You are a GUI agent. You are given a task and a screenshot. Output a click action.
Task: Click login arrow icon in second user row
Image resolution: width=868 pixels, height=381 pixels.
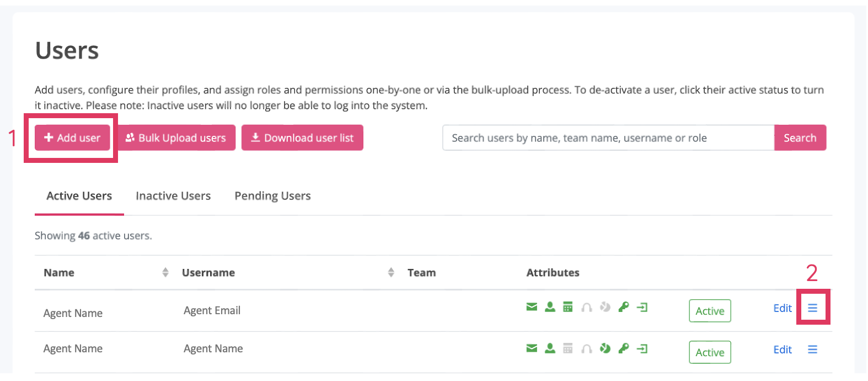642,348
